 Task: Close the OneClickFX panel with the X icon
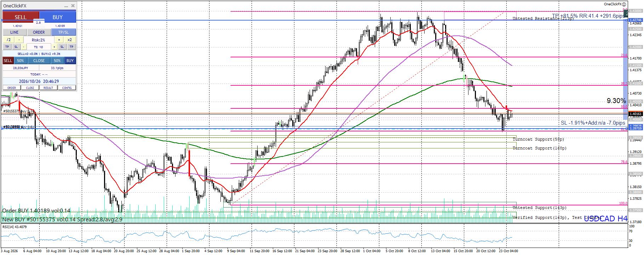[x=73, y=6]
